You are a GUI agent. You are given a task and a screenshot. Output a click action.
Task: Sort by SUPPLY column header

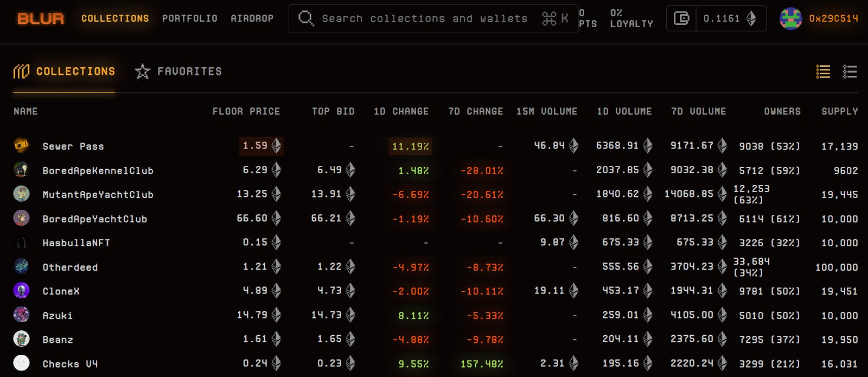(839, 111)
